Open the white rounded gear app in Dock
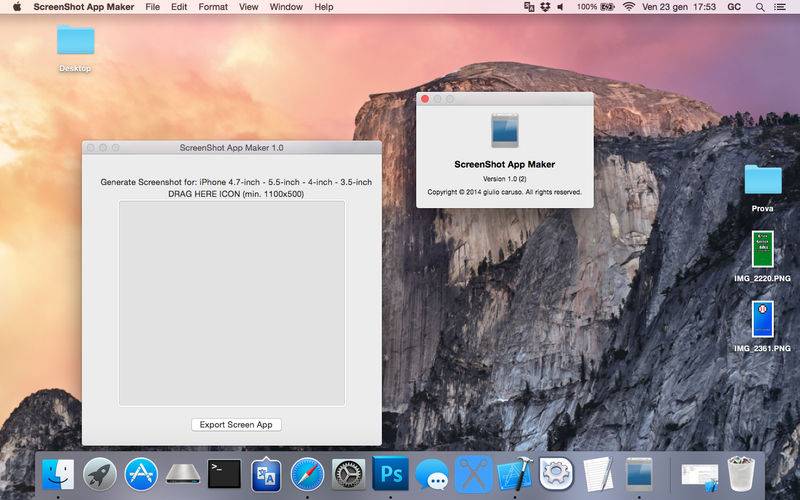Screen dimensions: 800x500 pos(556,474)
